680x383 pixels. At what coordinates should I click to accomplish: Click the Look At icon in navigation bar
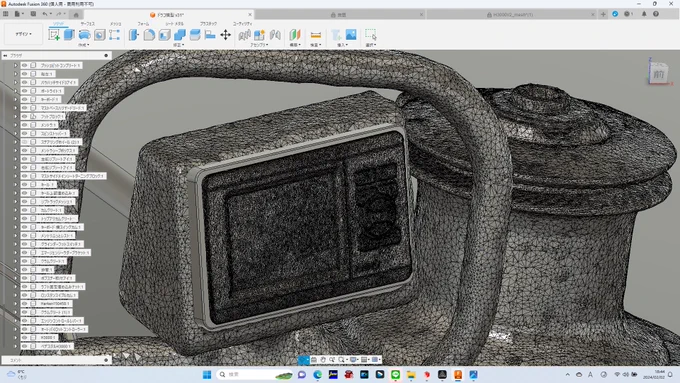[x=314, y=360]
